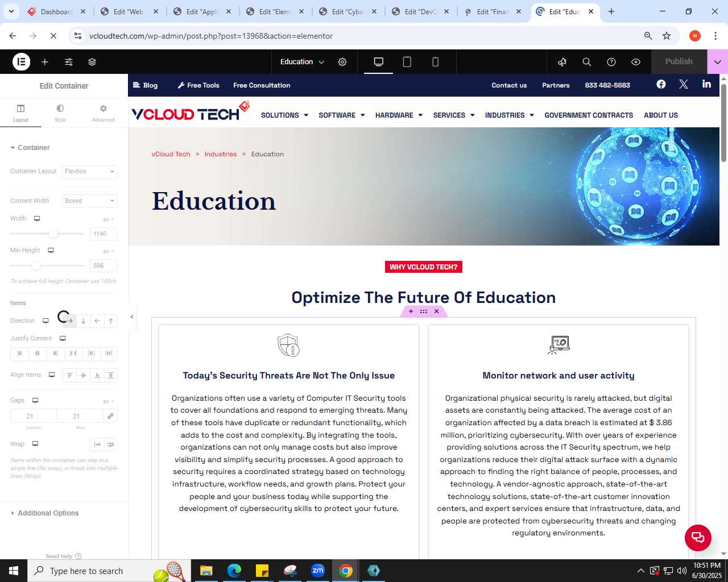Switch to mobile preview mode
The width and height of the screenshot is (728, 582).
coord(436,62)
